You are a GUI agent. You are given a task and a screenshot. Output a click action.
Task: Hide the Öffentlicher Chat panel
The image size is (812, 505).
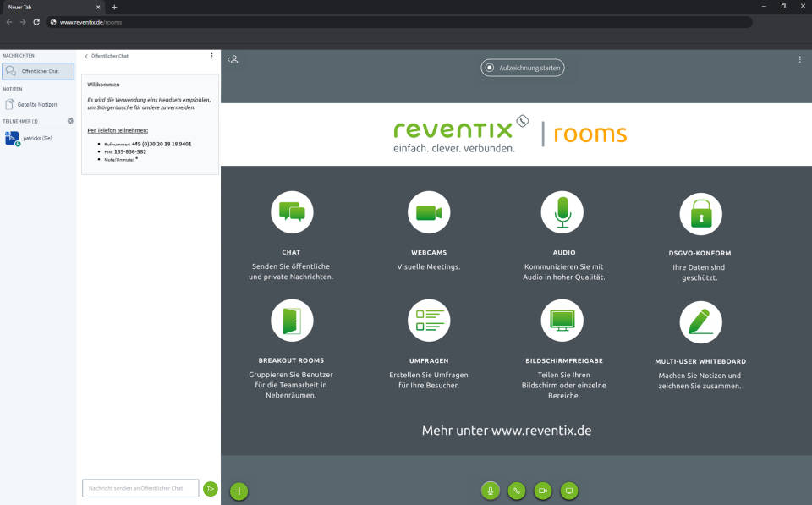[x=107, y=56]
